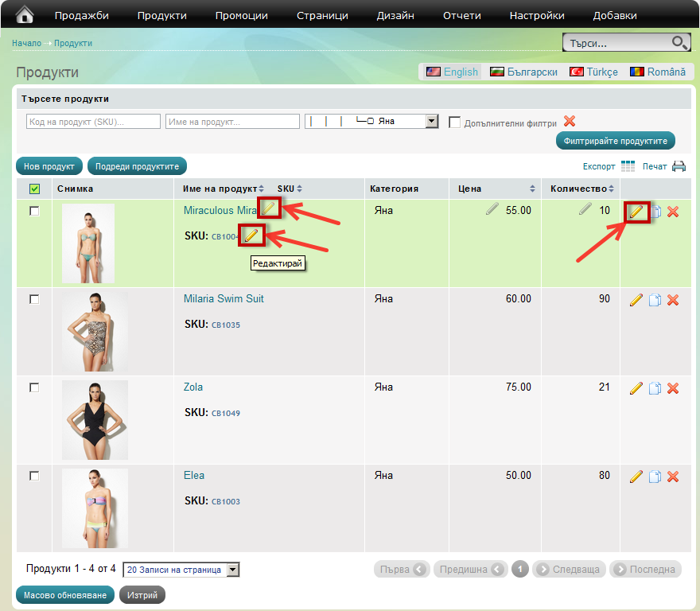Image resolution: width=700 pixels, height=611 pixels.
Task: Sort products by Цена column arrows
Action: click(x=532, y=189)
